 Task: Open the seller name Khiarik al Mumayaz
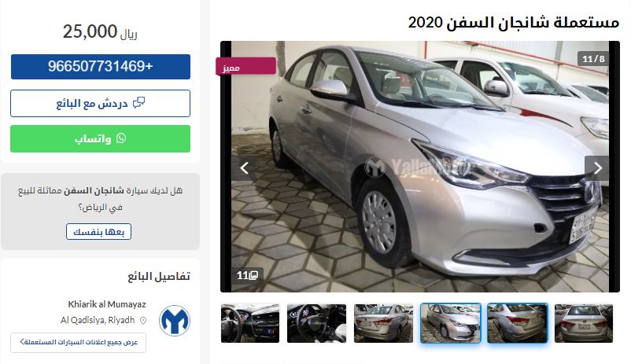(107, 304)
